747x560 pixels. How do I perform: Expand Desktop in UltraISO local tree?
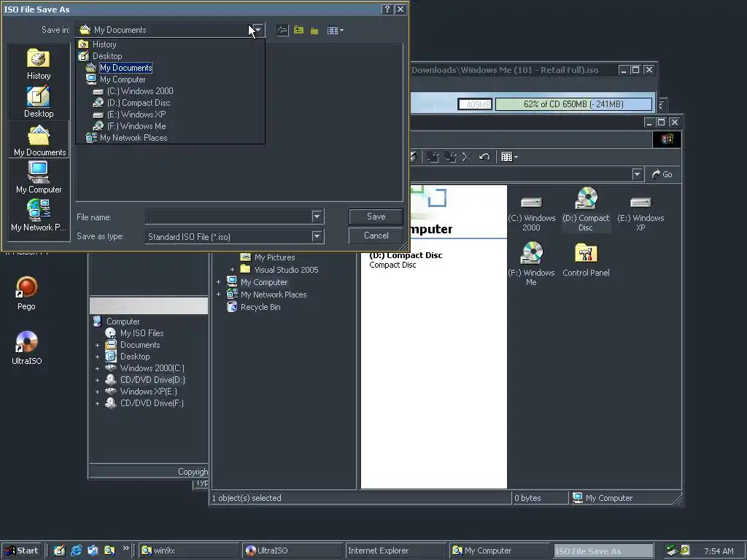point(97,357)
